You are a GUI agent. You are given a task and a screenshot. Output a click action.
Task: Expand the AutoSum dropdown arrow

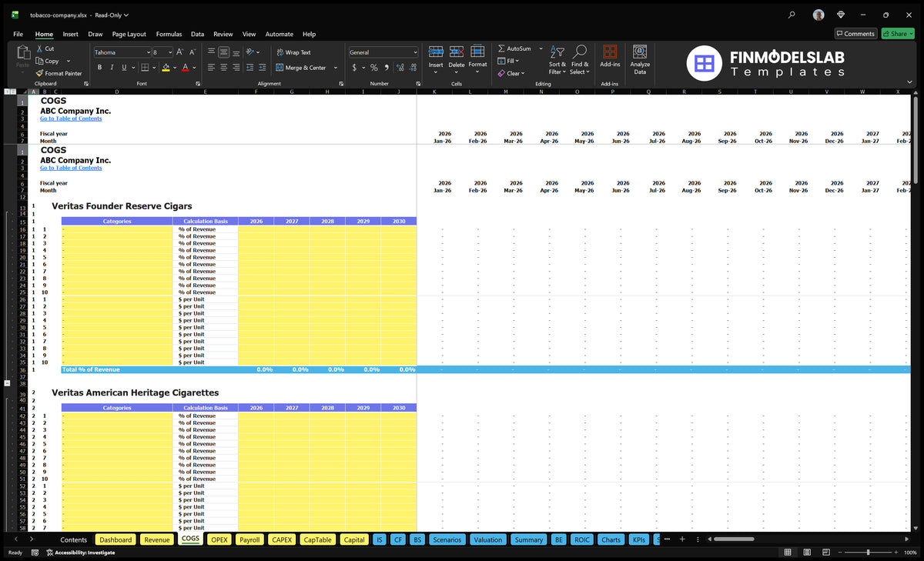(541, 48)
